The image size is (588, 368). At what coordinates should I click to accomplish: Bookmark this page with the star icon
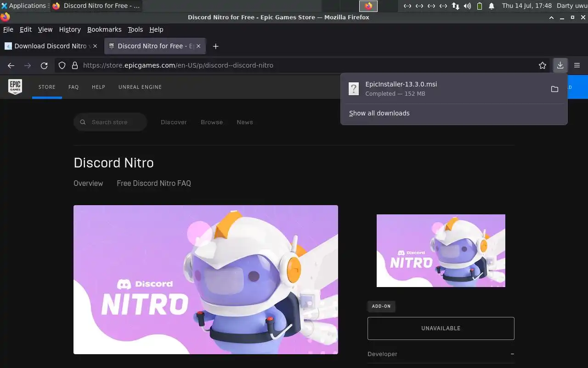543,65
